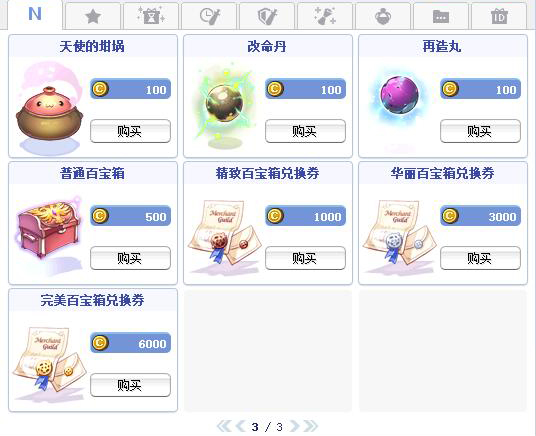
Task: Open the potion flask tab
Action: [x=383, y=16]
